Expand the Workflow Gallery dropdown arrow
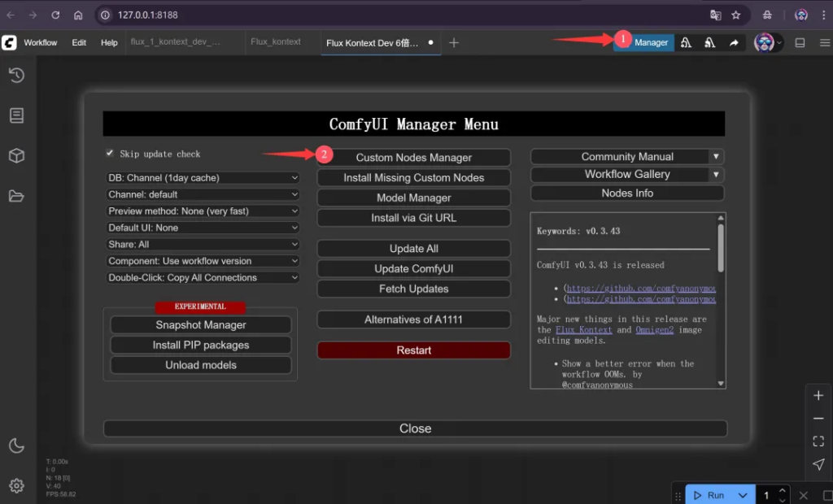This screenshot has height=504, width=833. pos(716,174)
